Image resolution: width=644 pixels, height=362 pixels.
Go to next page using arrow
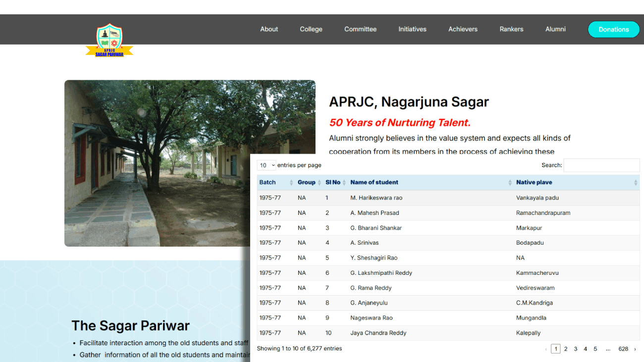tap(635, 349)
